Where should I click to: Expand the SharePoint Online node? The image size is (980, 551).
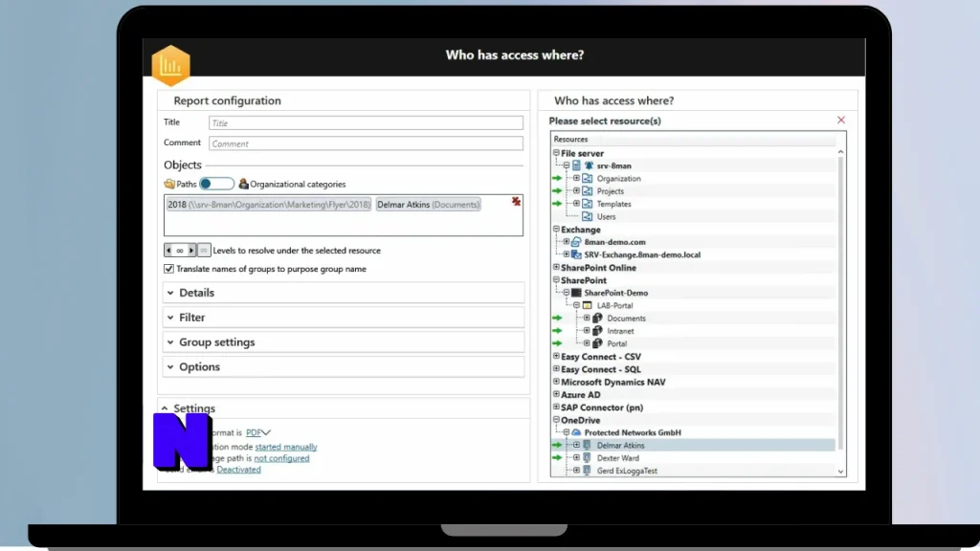click(556, 267)
